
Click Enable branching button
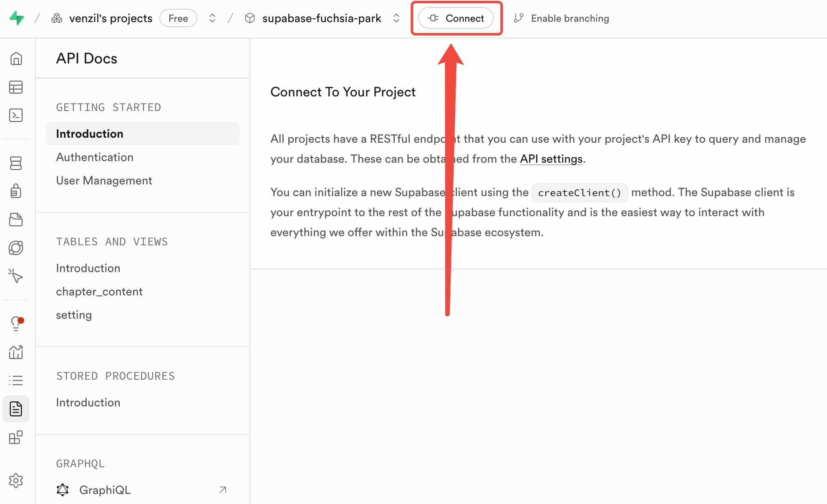[x=562, y=18]
